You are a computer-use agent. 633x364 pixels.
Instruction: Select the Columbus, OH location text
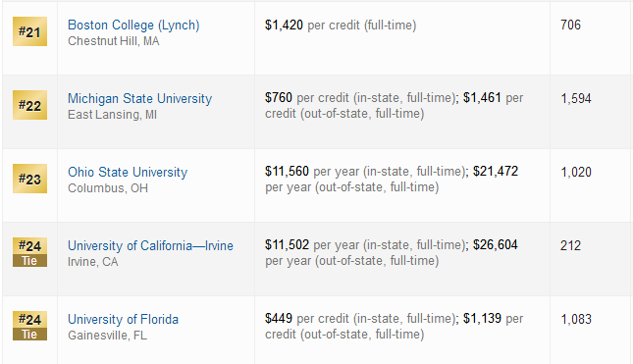[x=108, y=188]
